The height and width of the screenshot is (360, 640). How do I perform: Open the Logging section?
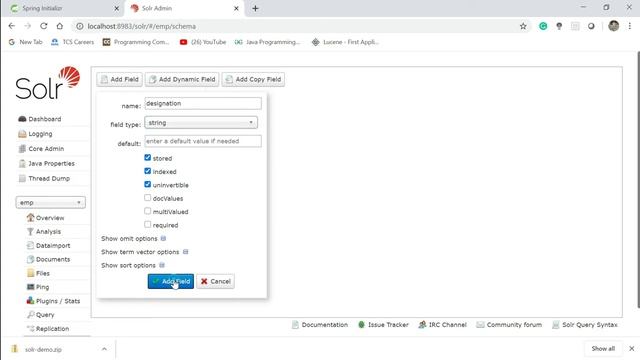point(36,134)
